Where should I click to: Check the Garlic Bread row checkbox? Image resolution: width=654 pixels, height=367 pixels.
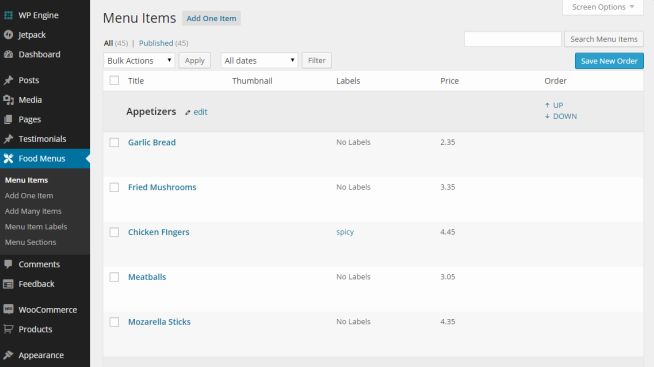114,142
